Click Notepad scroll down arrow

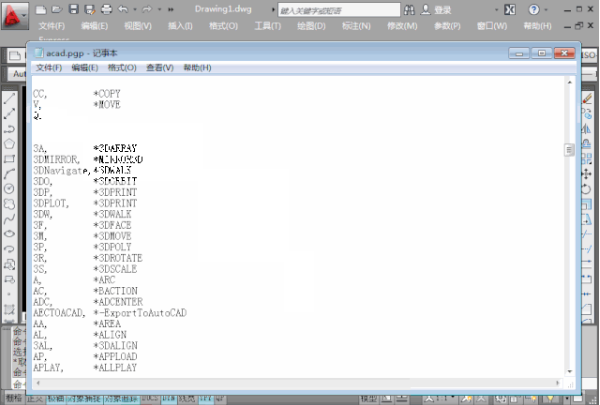pos(569,371)
